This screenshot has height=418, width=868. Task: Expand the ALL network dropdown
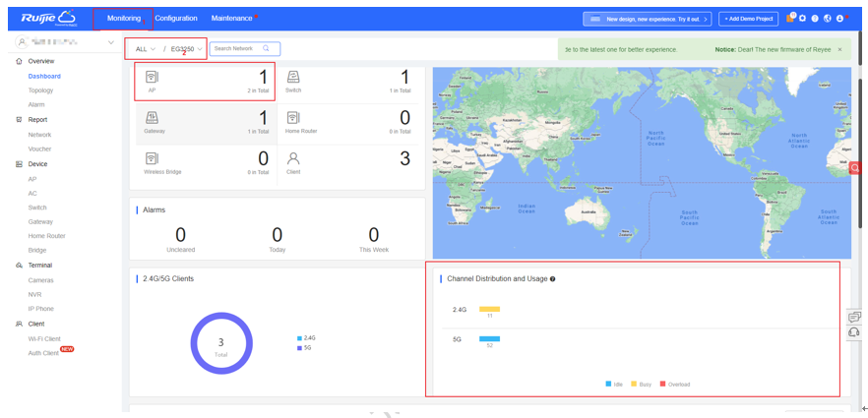click(x=146, y=49)
